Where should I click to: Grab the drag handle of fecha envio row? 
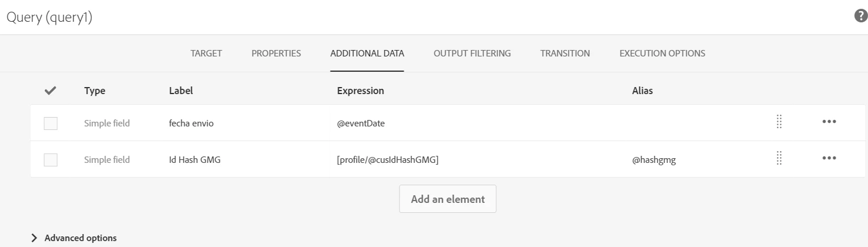point(779,122)
